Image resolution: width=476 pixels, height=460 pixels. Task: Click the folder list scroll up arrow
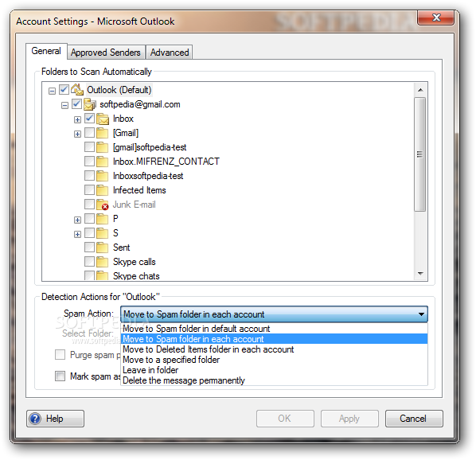[420, 90]
